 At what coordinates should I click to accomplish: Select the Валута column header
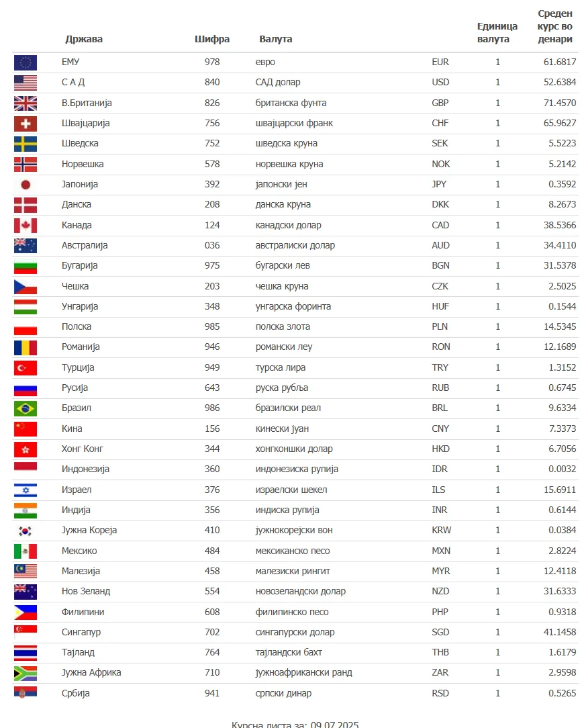[276, 39]
